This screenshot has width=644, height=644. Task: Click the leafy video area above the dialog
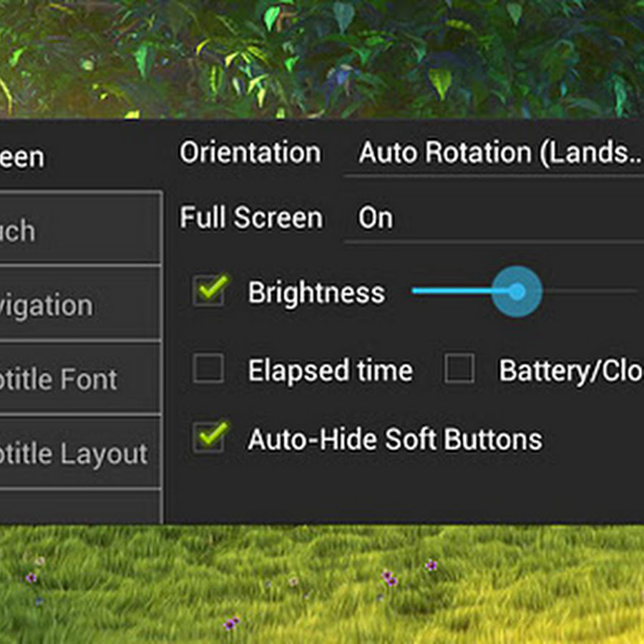(x=322, y=57)
